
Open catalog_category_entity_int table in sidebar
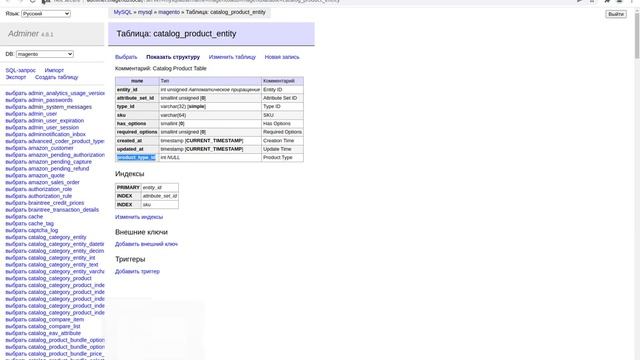click(62, 258)
